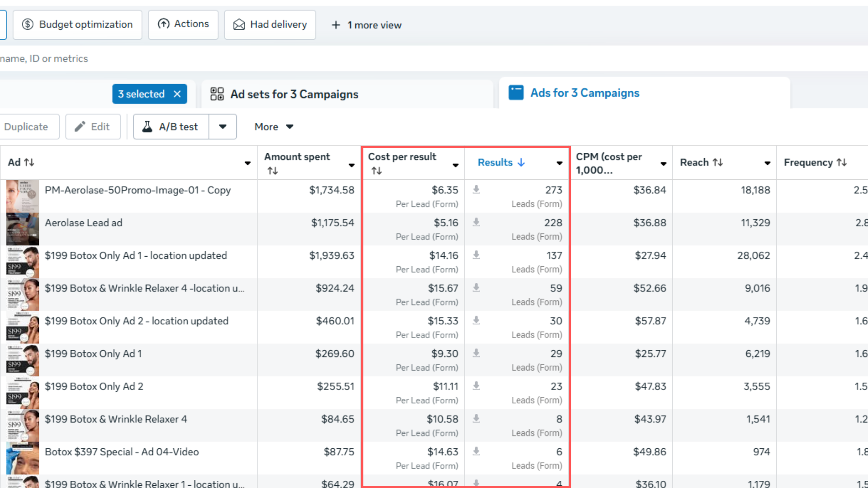The width and height of the screenshot is (868, 488).
Task: Open thumbnail of PM-Aerolase-50Promo-Image-01 - Copy ad
Action: 23,197
